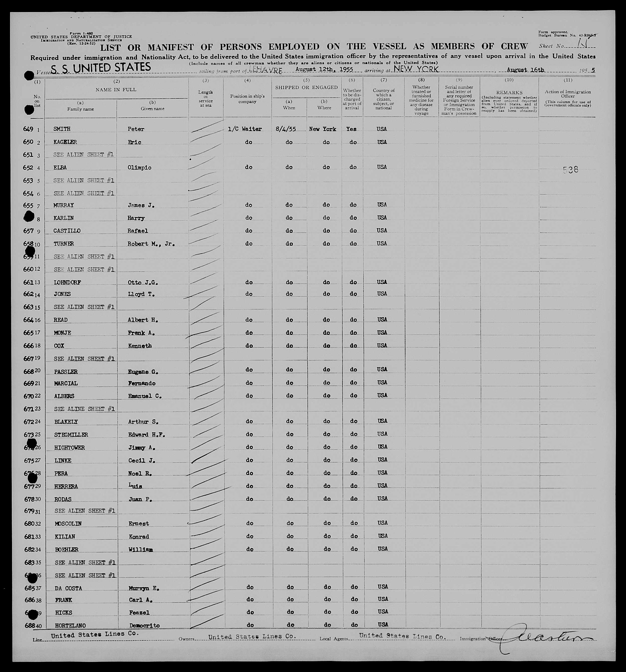This screenshot has height=672, width=626.
Task: Select the given name Carl A.
Action: tap(141, 600)
